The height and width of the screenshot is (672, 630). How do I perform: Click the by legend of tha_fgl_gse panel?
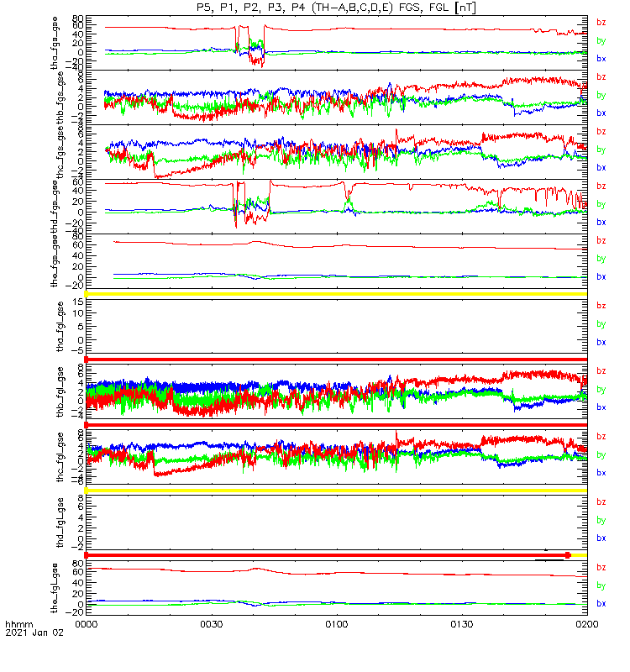point(601,324)
